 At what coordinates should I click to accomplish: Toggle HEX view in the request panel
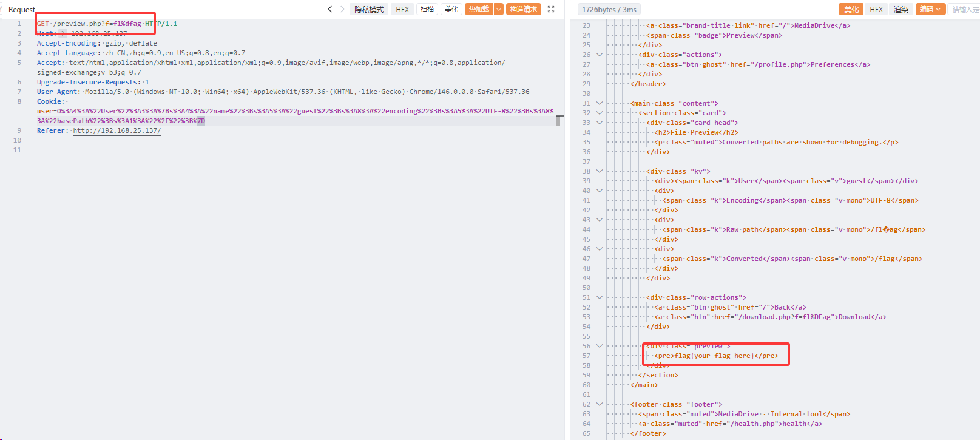[402, 9]
